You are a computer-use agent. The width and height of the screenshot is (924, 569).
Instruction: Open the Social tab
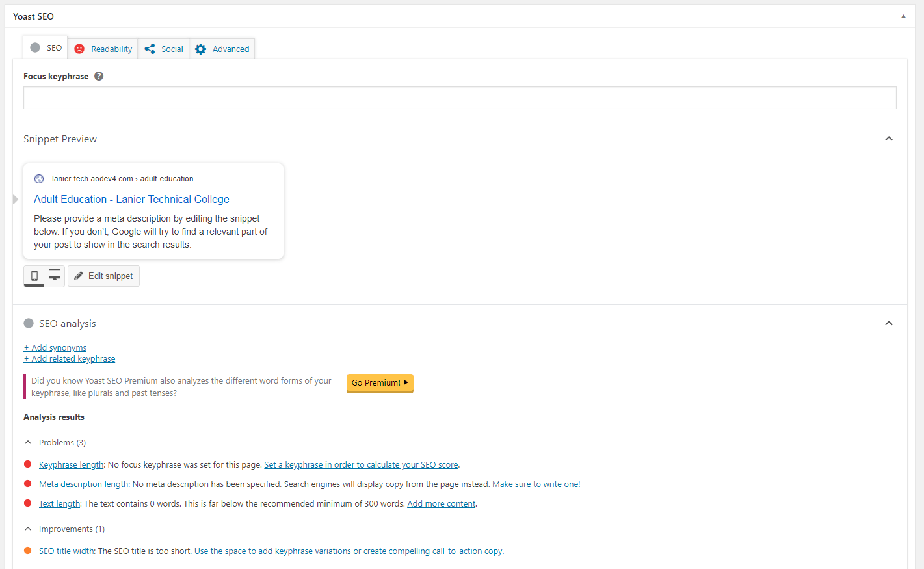pyautogui.click(x=164, y=49)
